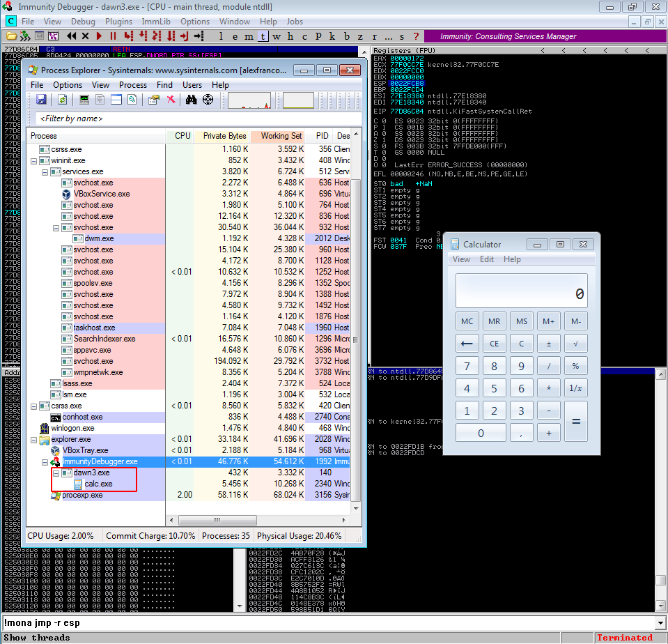Open a file with Immunity Debugger's folder icon
The height and width of the screenshot is (644, 668).
tap(11, 36)
